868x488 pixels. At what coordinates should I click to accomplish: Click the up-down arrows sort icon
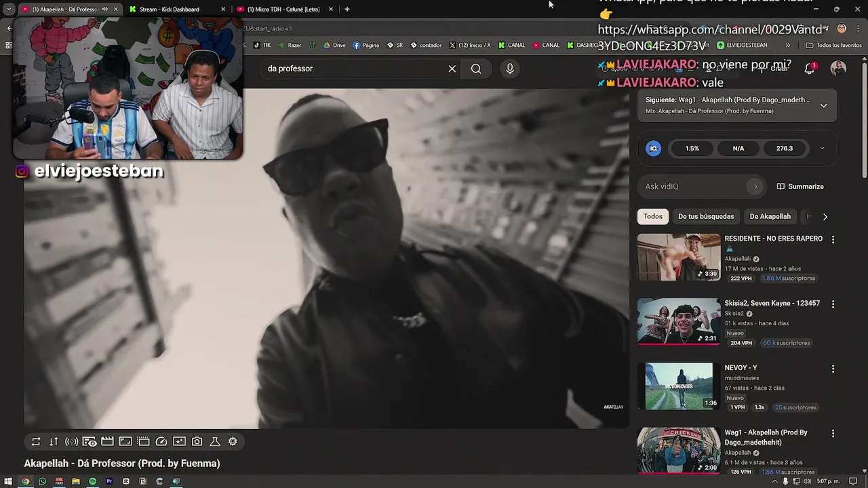[54, 441]
